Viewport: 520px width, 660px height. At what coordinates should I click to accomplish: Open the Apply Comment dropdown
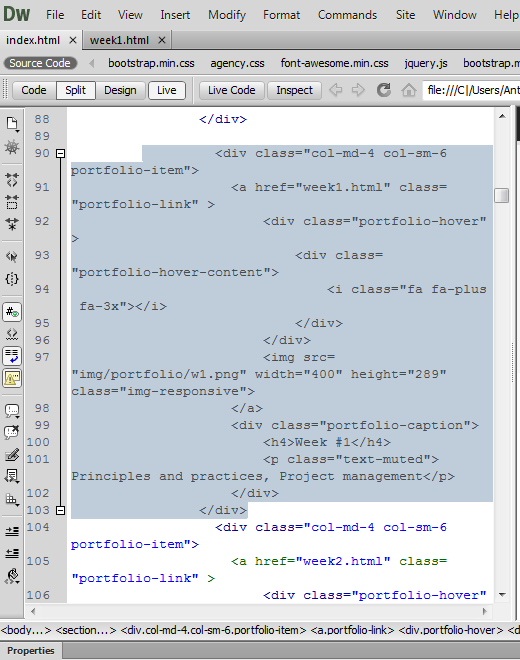[x=12, y=411]
